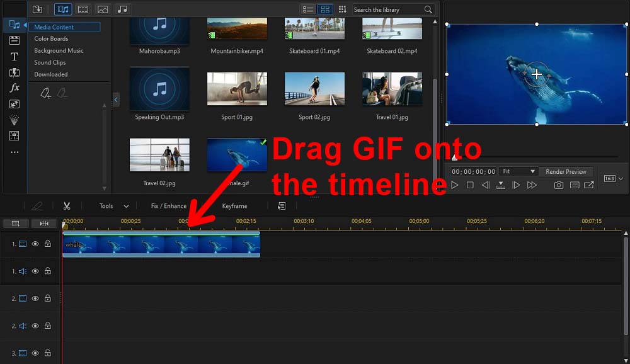Select the Titles room icon

tap(14, 56)
